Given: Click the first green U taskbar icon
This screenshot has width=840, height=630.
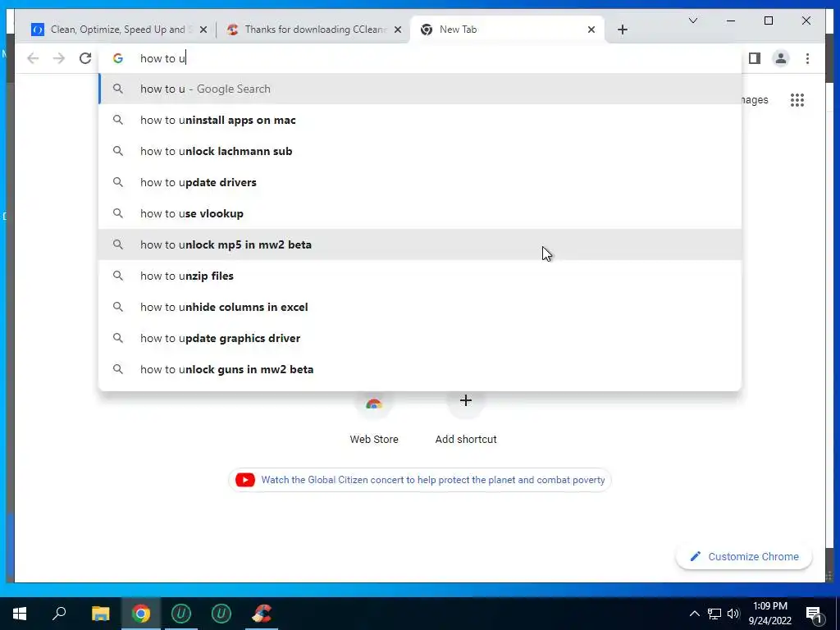Looking at the screenshot, I should pyautogui.click(x=181, y=614).
